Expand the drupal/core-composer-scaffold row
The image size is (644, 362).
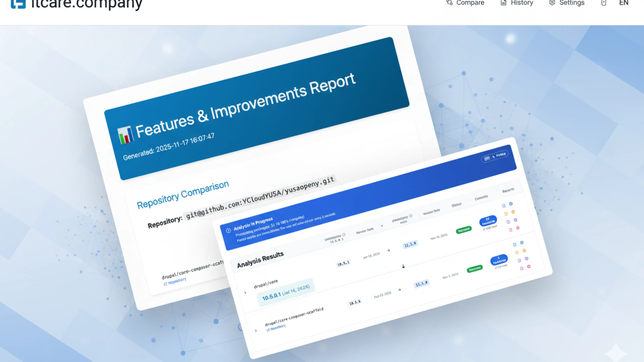point(255,330)
